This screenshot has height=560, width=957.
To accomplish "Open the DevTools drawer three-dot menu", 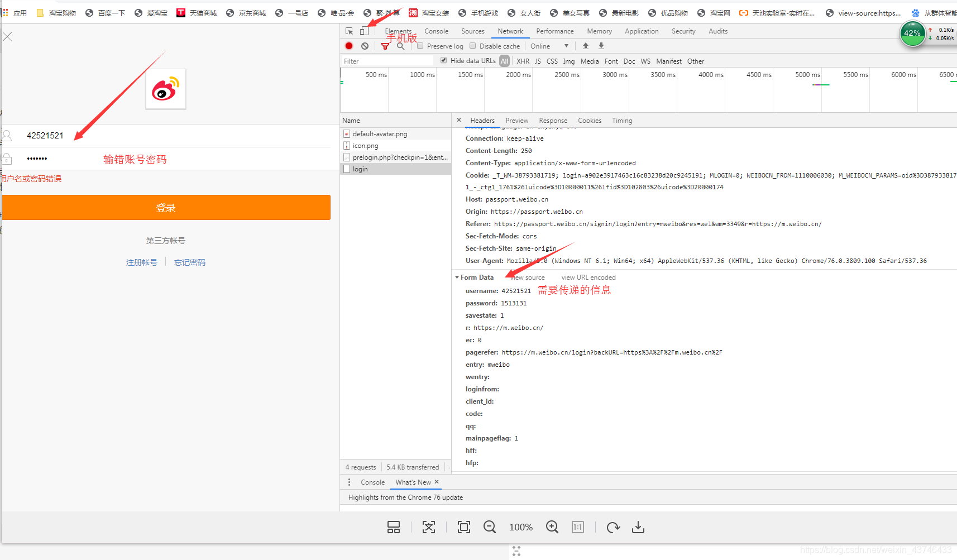I will click(350, 482).
